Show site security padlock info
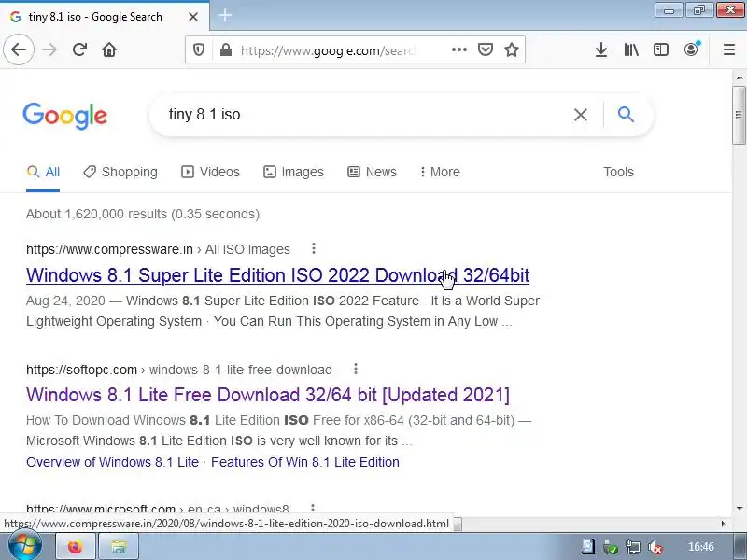The height and width of the screenshot is (560, 747). pyautogui.click(x=226, y=49)
